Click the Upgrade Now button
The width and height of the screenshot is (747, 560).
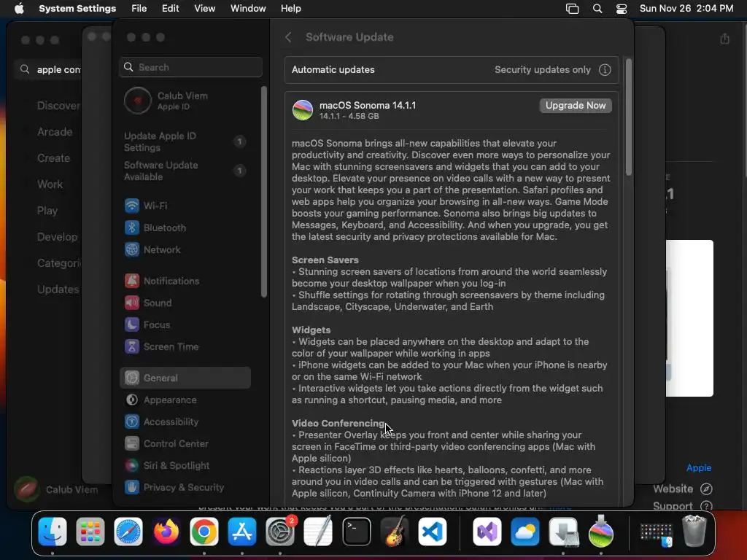coord(576,106)
